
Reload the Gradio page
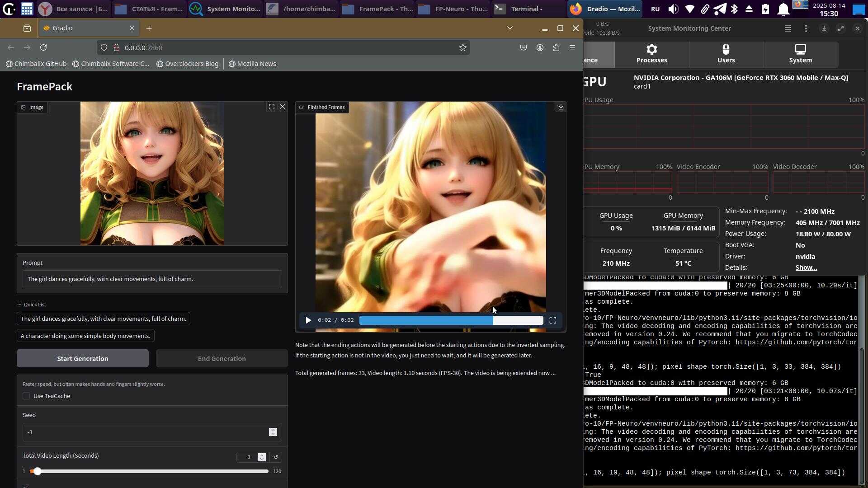coord(43,47)
